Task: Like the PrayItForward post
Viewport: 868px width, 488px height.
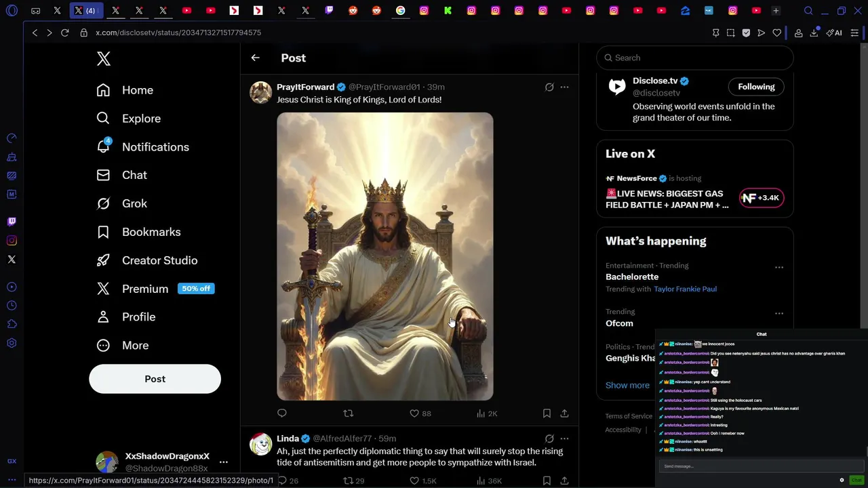Action: tap(414, 413)
